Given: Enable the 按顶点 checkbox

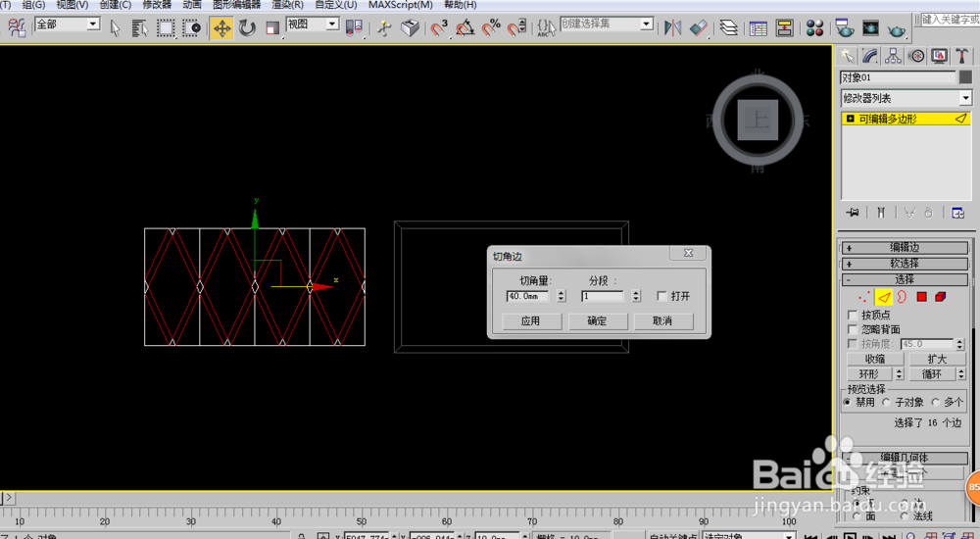Looking at the screenshot, I should click(853, 315).
